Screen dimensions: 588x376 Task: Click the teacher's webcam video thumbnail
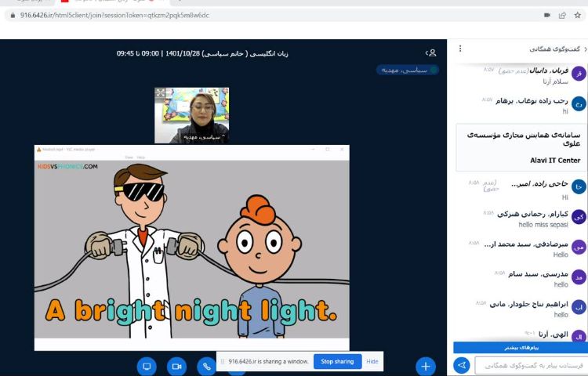pos(191,114)
